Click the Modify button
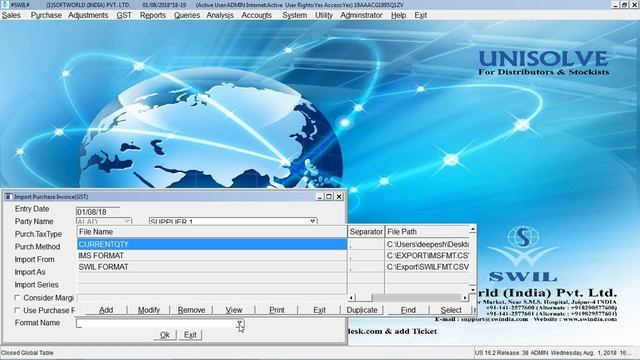640x360 pixels. click(149, 310)
